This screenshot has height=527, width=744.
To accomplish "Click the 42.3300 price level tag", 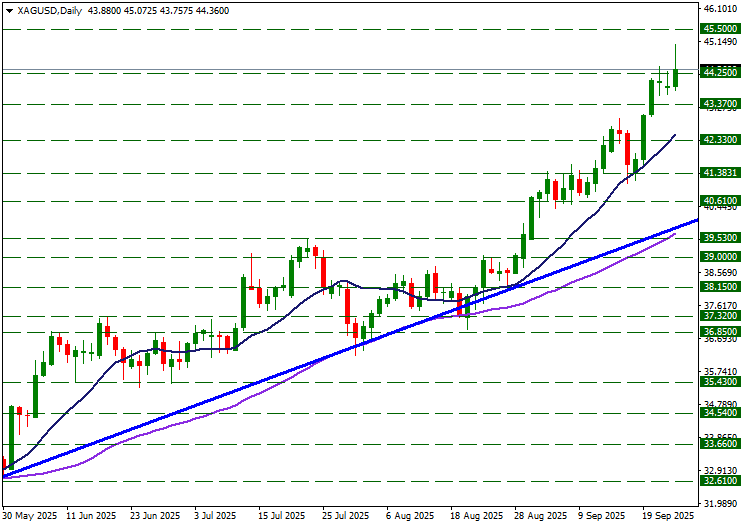I will click(721, 140).
